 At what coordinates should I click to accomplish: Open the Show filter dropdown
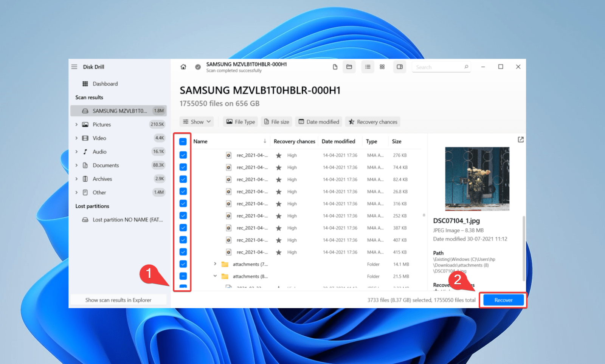(x=197, y=121)
